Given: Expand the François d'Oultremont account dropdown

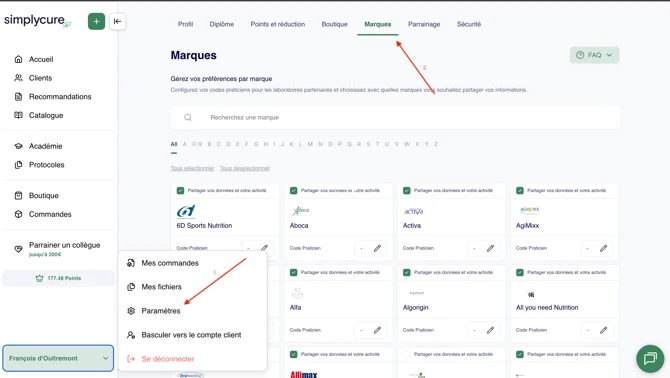Looking at the screenshot, I should [58, 358].
